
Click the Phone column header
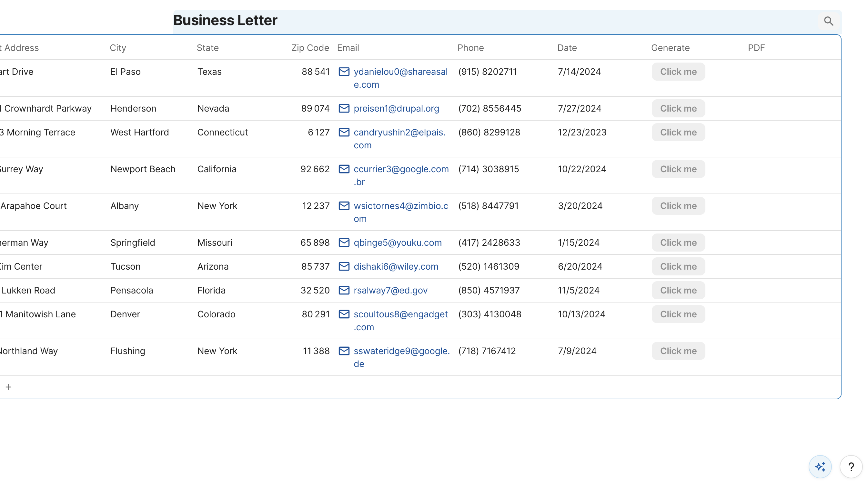470,48
